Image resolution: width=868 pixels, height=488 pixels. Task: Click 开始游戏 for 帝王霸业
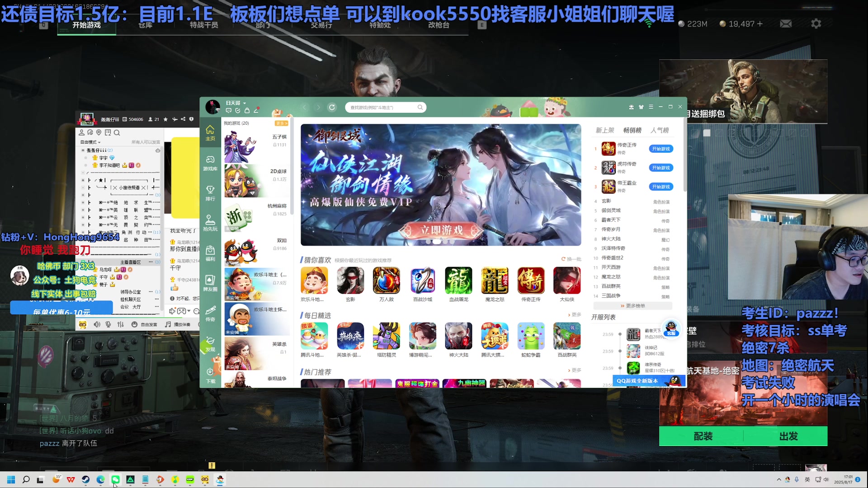[661, 187]
